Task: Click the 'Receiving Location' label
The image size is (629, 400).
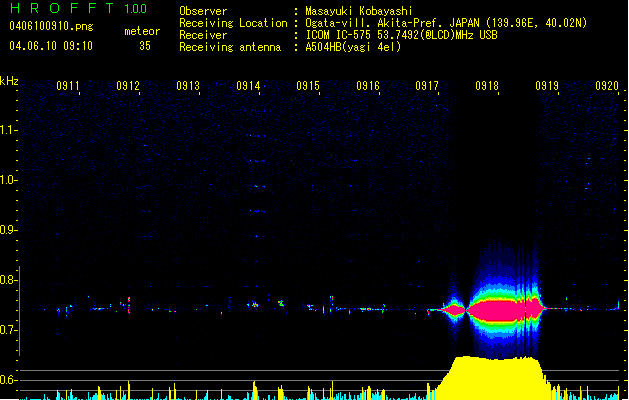Action: point(233,23)
